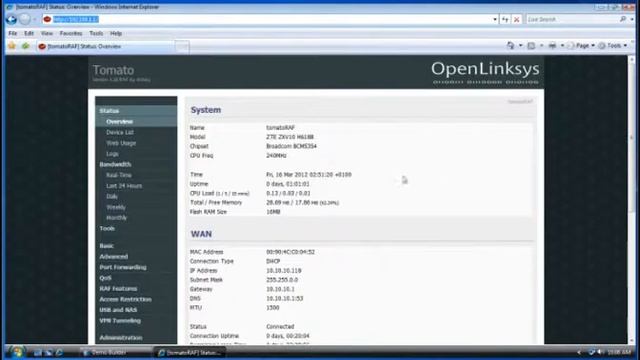640x360 pixels.
Task: Click the Bandwidth section header
Action: point(115,164)
